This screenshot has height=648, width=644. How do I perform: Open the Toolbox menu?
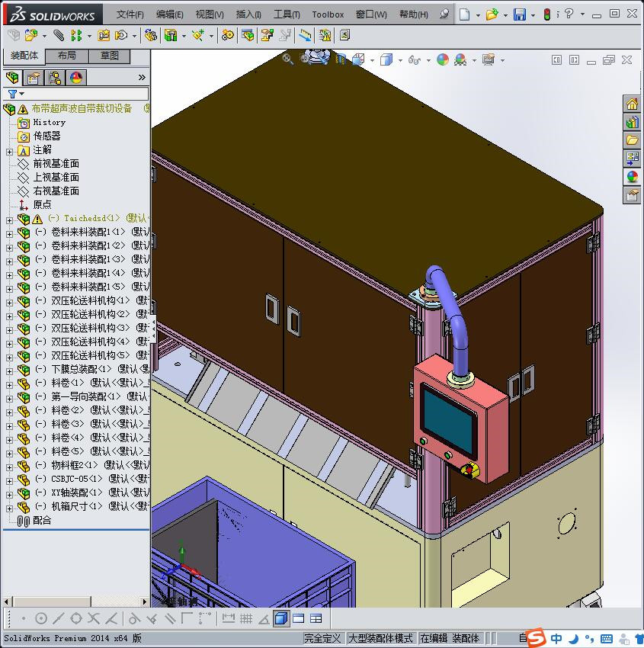click(x=328, y=14)
